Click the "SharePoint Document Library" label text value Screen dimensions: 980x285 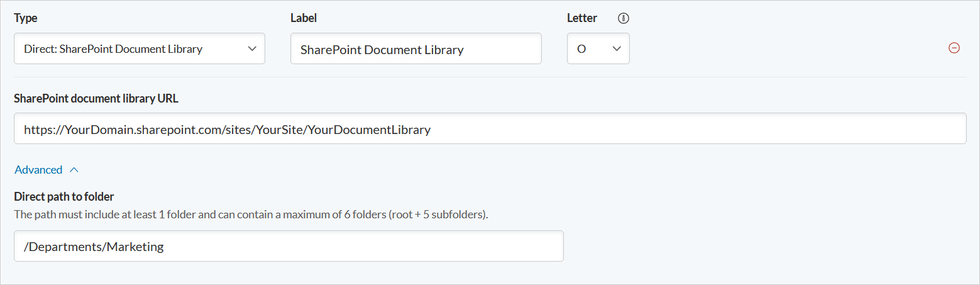click(382, 49)
